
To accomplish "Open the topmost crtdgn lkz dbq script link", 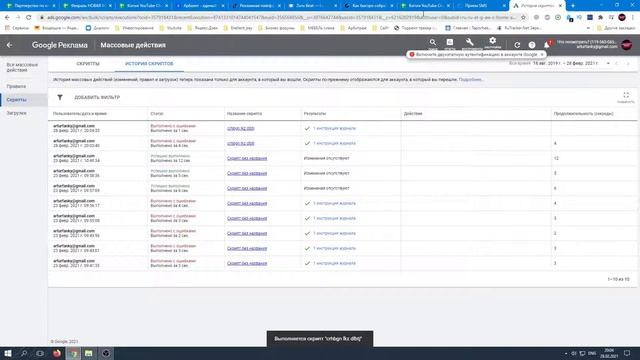I will [240, 129].
